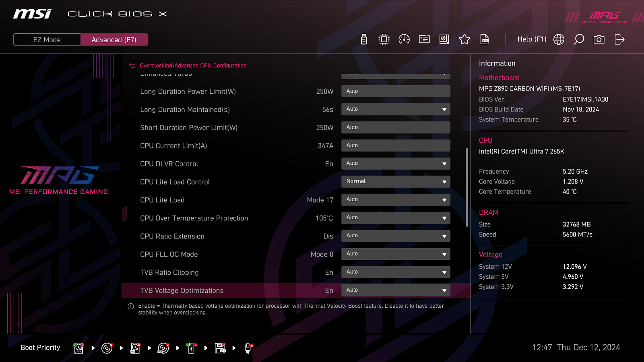Select the TVB Ratio Clipping label
644x362 pixels.
pos(169,273)
